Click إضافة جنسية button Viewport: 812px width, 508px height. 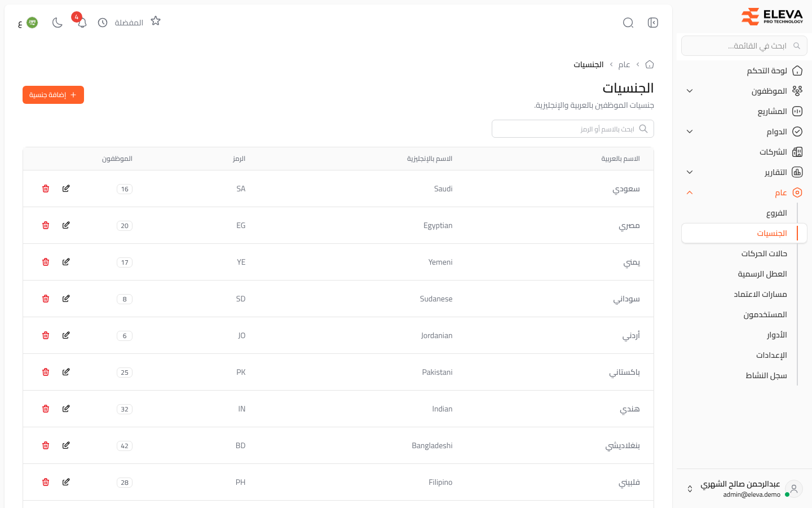coord(53,95)
